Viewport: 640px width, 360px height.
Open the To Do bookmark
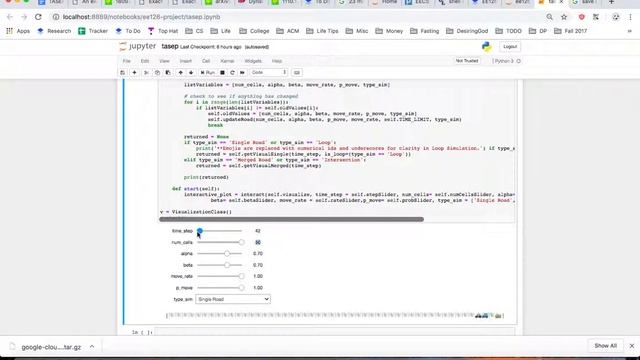[128, 31]
